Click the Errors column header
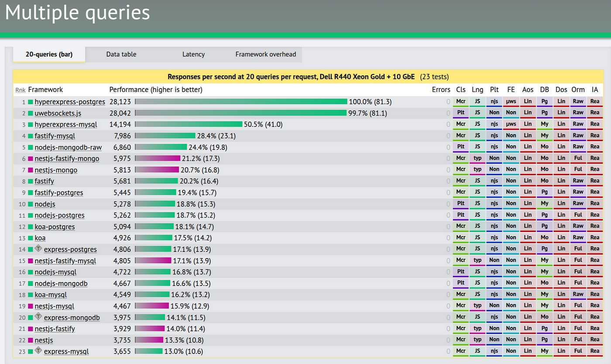The image size is (611, 364). [441, 89]
